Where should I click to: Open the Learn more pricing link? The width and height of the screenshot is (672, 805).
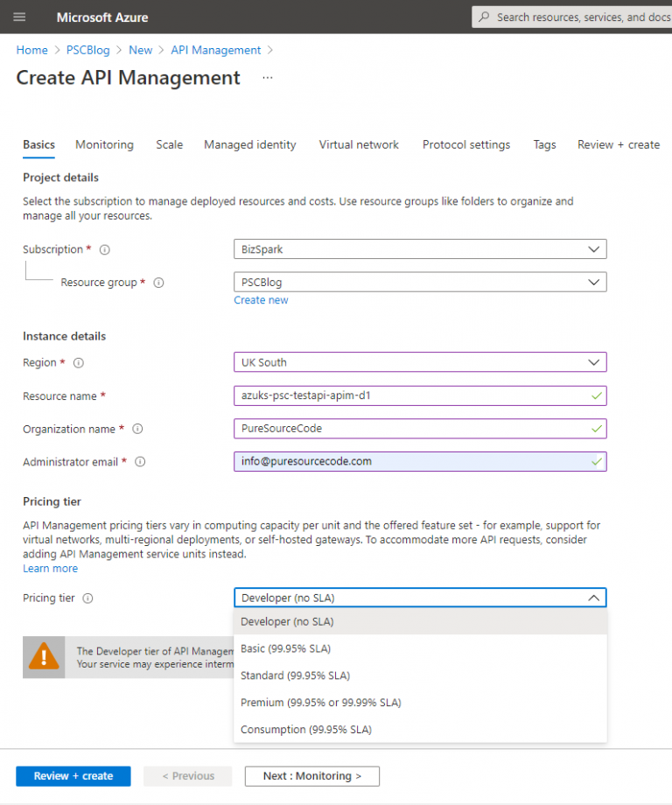50,568
